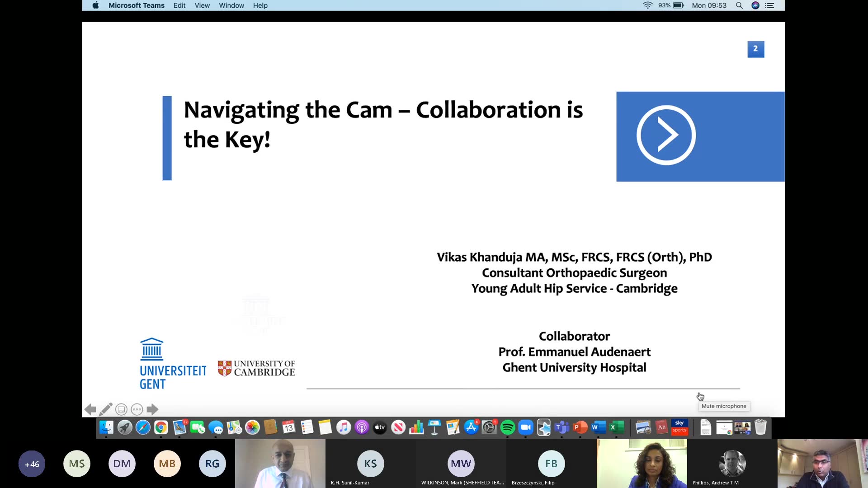Click the previous slide arrow
This screenshot has width=868, height=488.
click(x=90, y=409)
